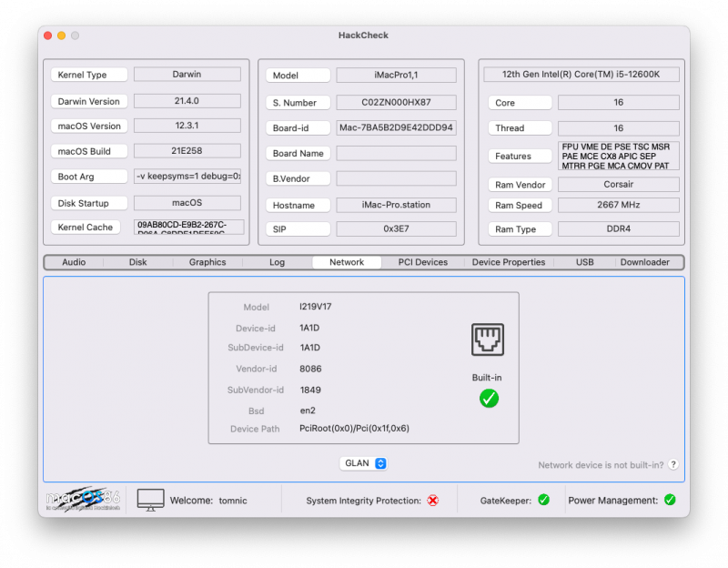
Task: Click the SubVendor-id value 1849
Action: pyautogui.click(x=310, y=390)
